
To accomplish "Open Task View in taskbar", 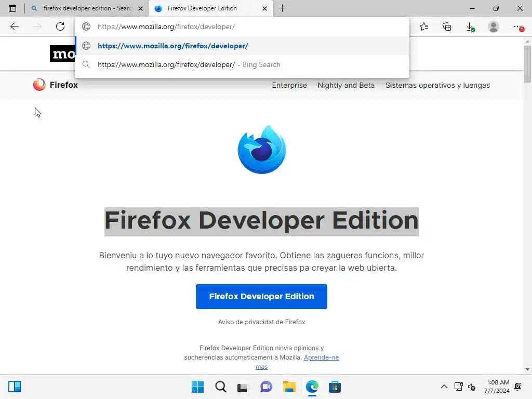I will (243, 387).
